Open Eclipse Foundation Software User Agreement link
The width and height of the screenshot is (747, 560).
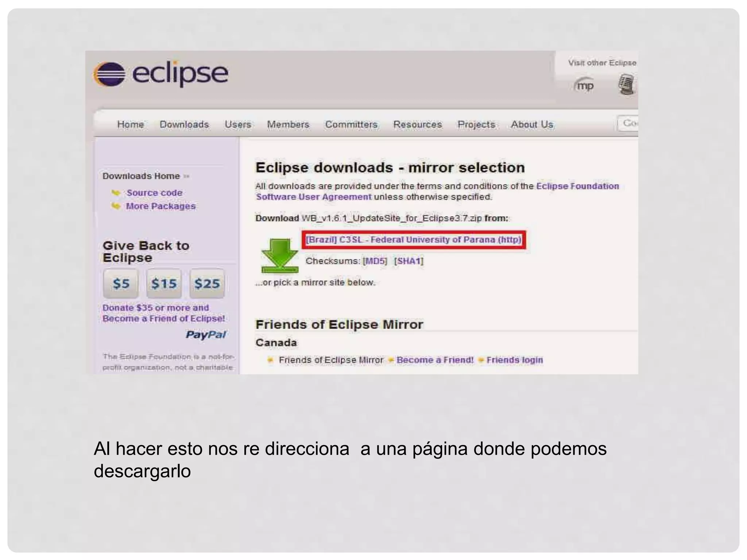tap(437, 191)
